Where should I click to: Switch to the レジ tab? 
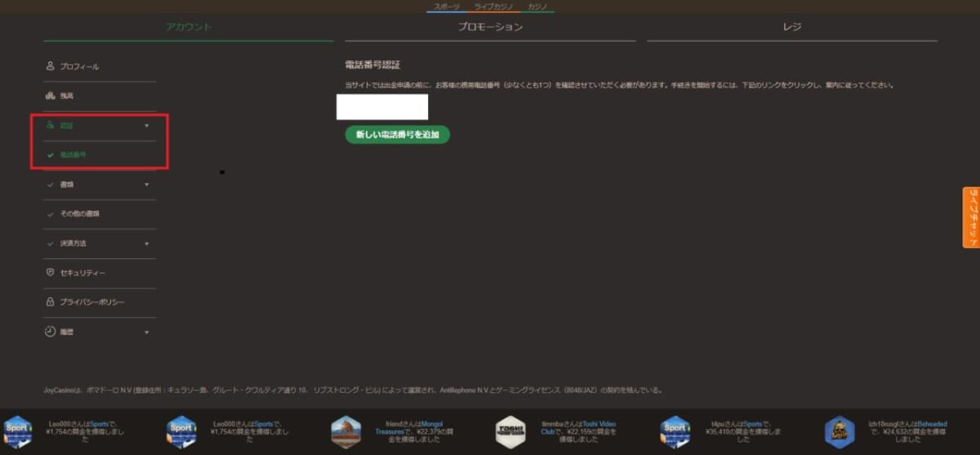(x=792, y=27)
